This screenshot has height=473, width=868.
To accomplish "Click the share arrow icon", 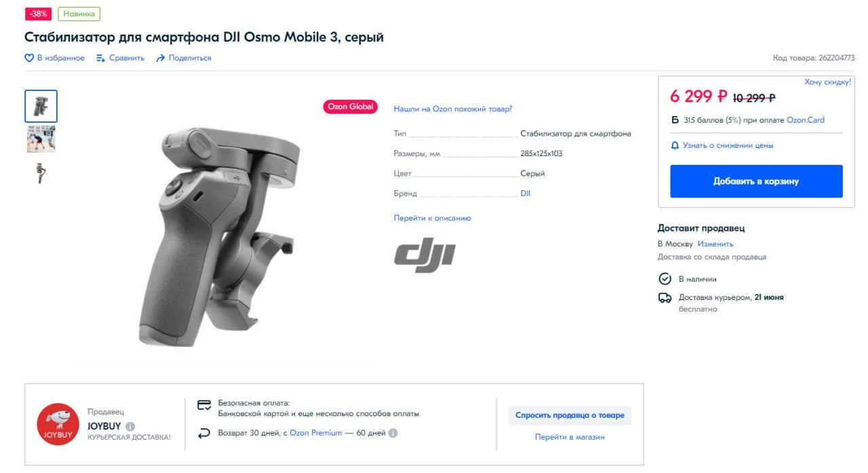I will [x=161, y=58].
